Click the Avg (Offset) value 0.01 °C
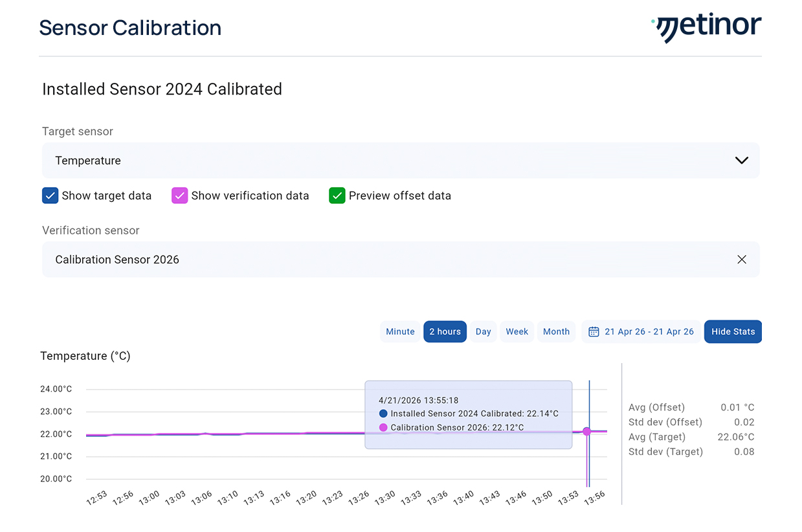This screenshot has height=532, width=802. coord(737,407)
